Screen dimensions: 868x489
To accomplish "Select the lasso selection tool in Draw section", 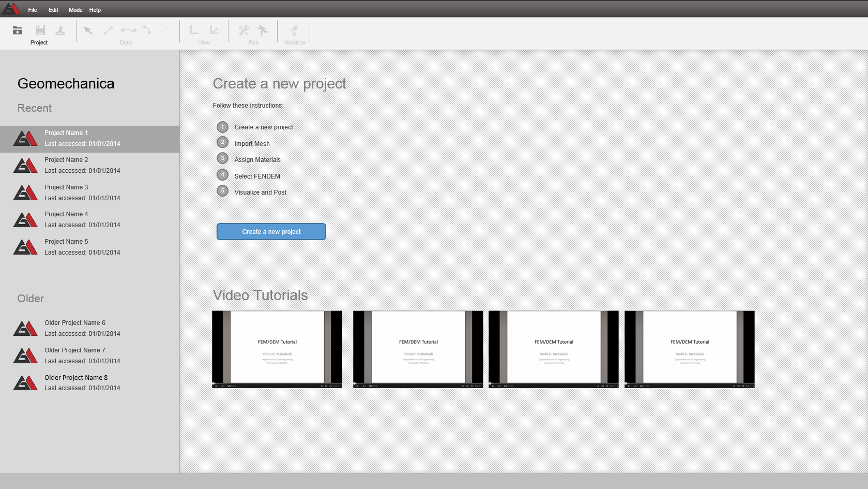I will click(x=165, y=30).
